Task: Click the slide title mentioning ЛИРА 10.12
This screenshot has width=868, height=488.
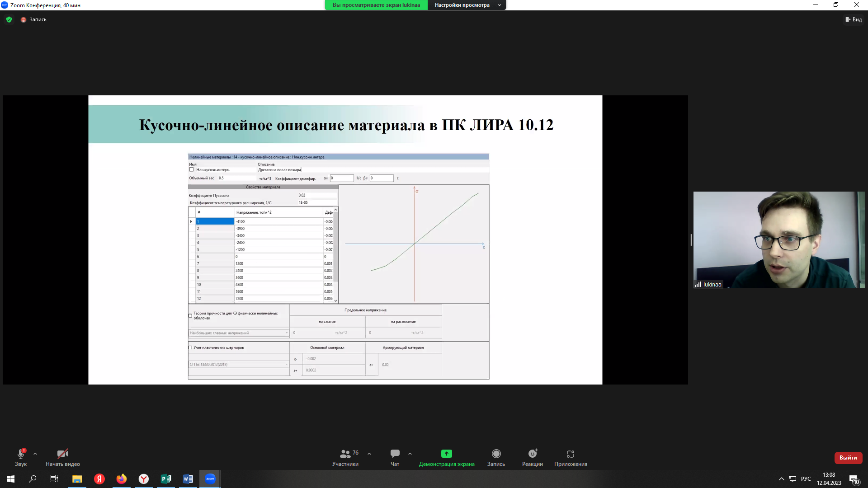Action: (346, 125)
